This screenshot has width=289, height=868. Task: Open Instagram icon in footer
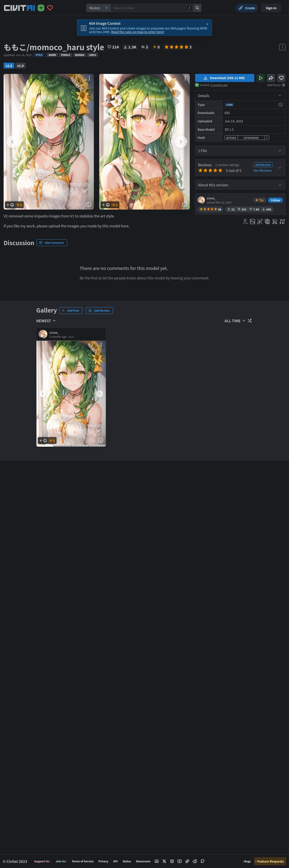172,861
